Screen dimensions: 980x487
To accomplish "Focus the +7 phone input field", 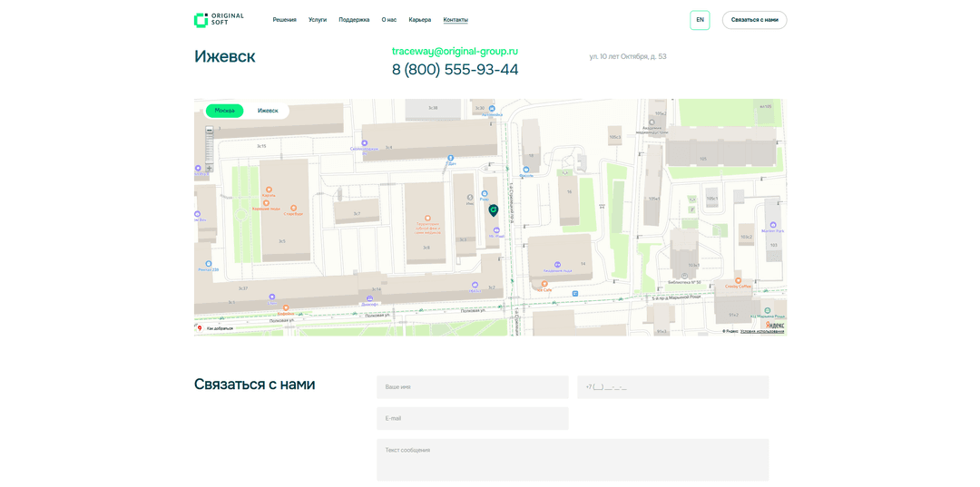I will click(673, 387).
